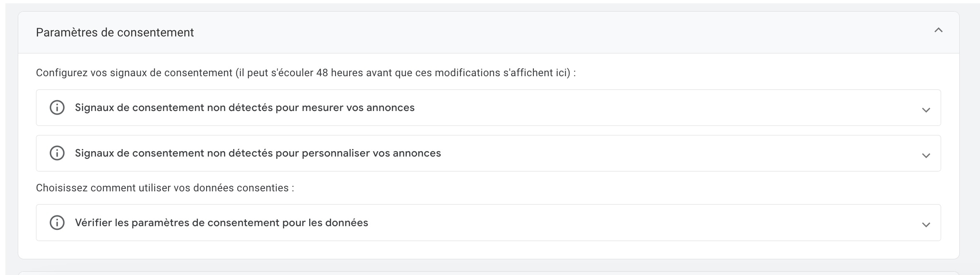Click the info icon beside 'mesurer vos annonces'

tap(57, 108)
